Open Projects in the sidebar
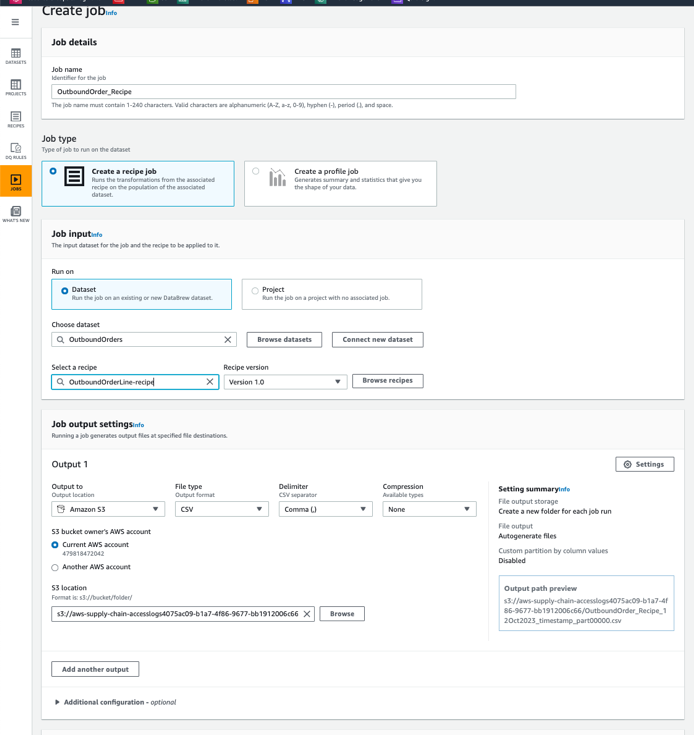This screenshot has width=694, height=735. pyautogui.click(x=16, y=88)
